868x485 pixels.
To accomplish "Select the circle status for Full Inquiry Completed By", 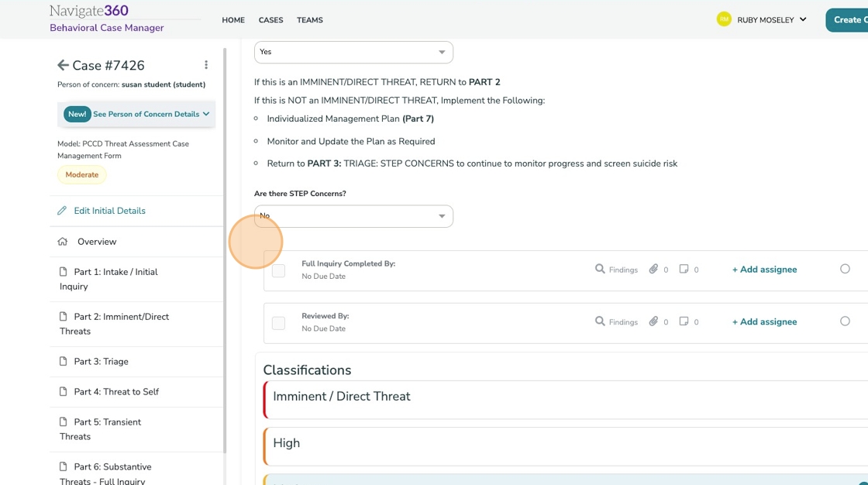I will [x=845, y=269].
